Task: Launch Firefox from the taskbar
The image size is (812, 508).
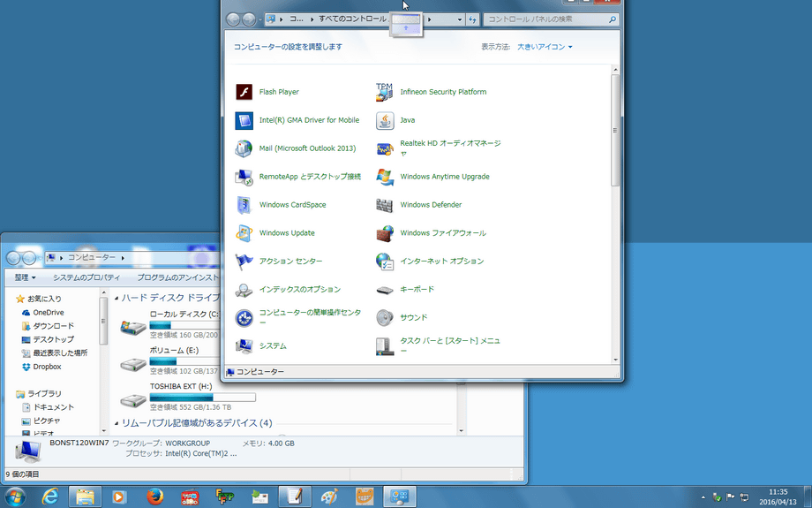Action: tap(154, 497)
